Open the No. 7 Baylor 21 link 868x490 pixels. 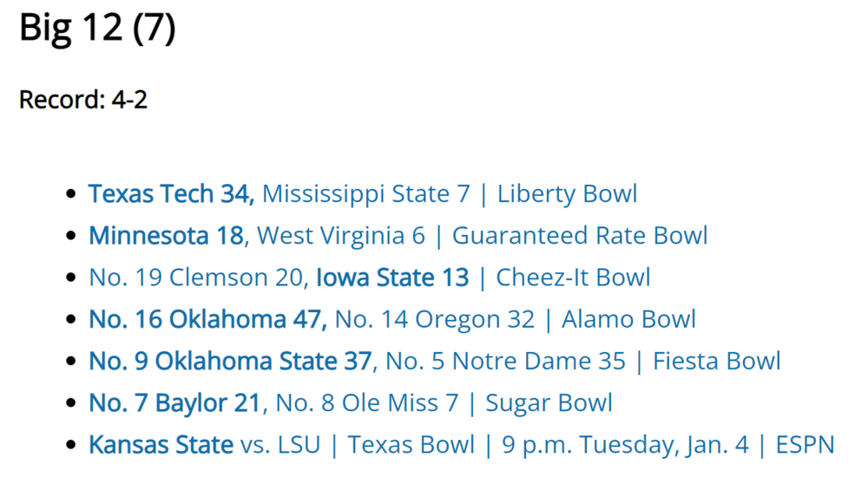click(174, 403)
